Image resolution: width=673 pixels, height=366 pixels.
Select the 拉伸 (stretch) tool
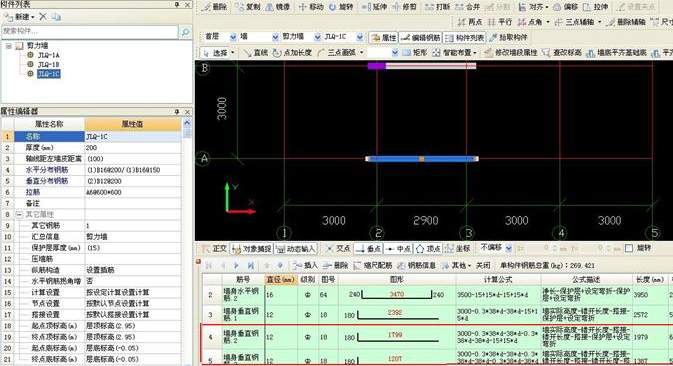click(x=595, y=7)
